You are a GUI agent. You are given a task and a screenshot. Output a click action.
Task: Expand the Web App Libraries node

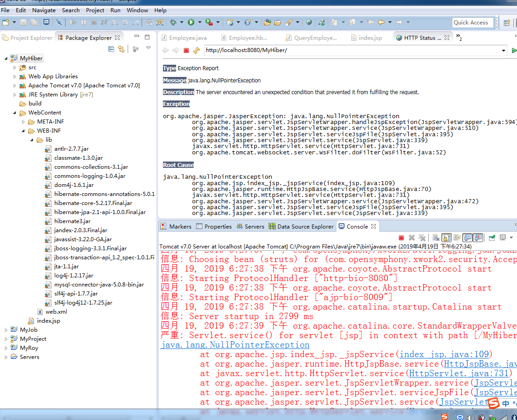14,76
